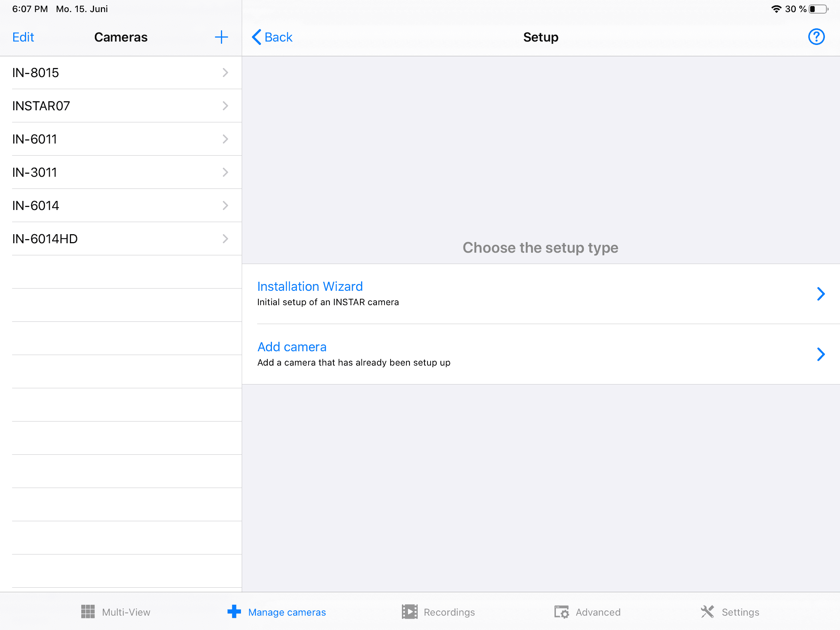Expand Add camera via its chevron

coord(820,354)
